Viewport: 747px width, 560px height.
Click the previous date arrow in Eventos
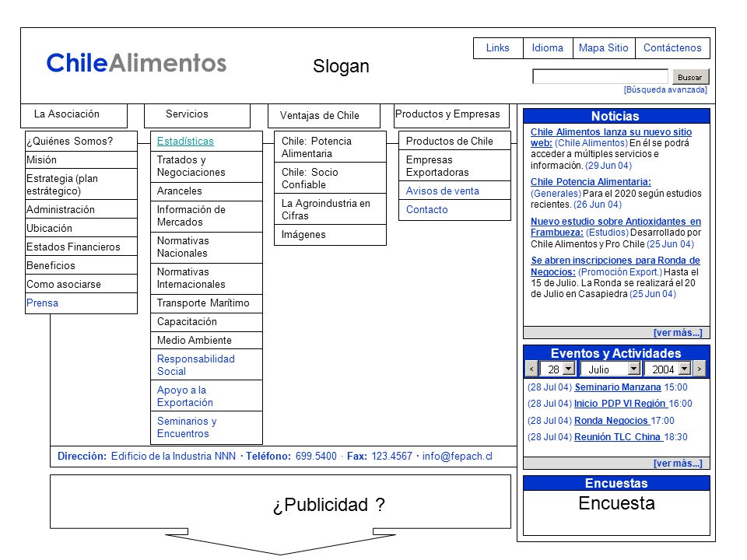(531, 369)
